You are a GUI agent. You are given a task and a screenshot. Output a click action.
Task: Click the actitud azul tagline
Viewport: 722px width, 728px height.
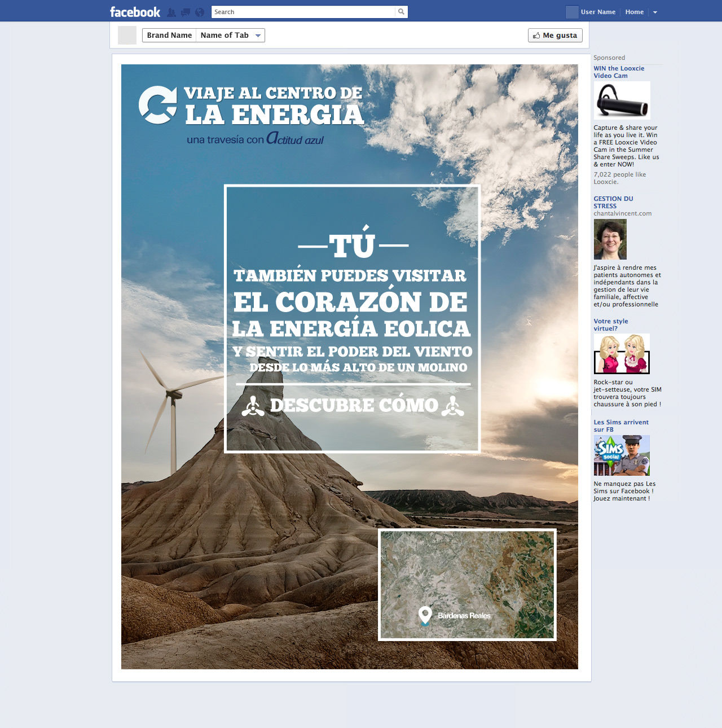(256, 138)
